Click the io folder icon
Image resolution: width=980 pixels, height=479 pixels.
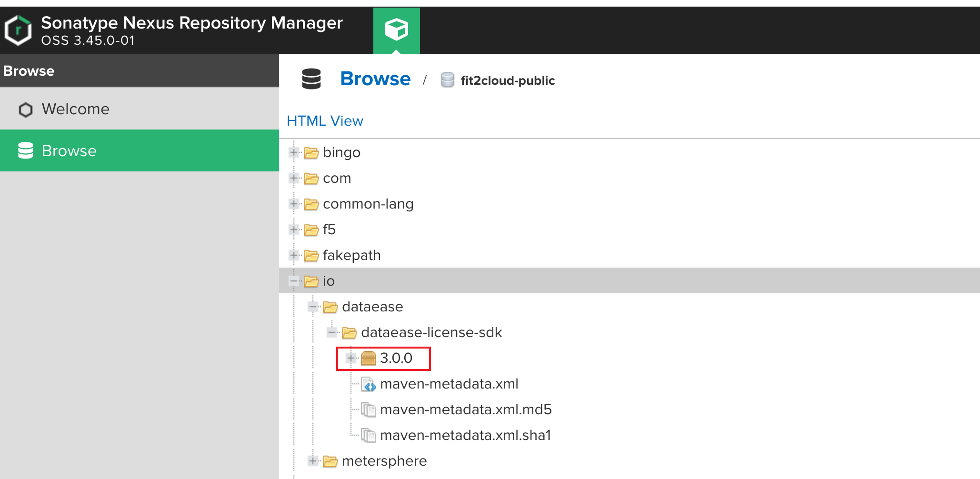click(x=311, y=281)
